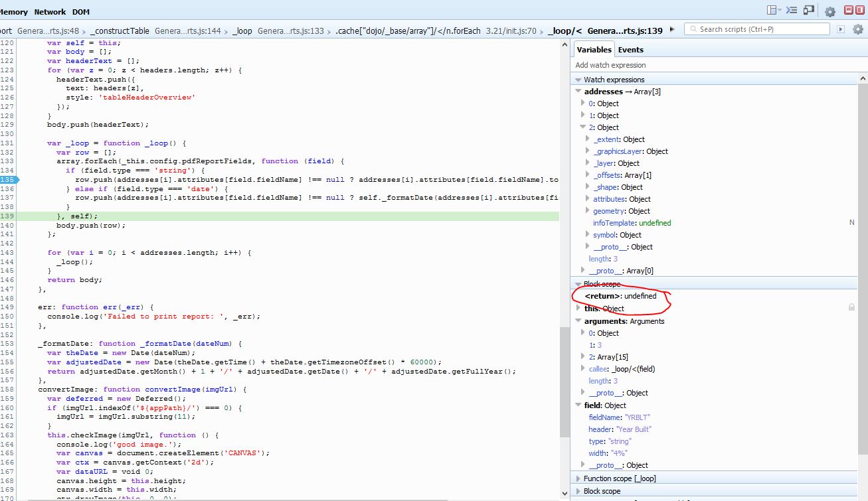Open developer toolbox options gear

click(x=829, y=11)
